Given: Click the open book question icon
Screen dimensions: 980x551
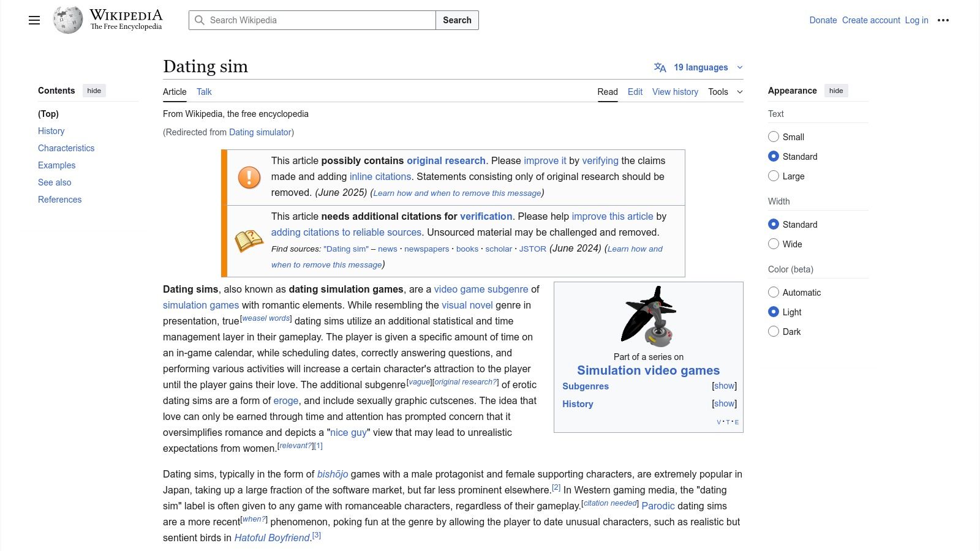Looking at the screenshot, I should point(249,241).
